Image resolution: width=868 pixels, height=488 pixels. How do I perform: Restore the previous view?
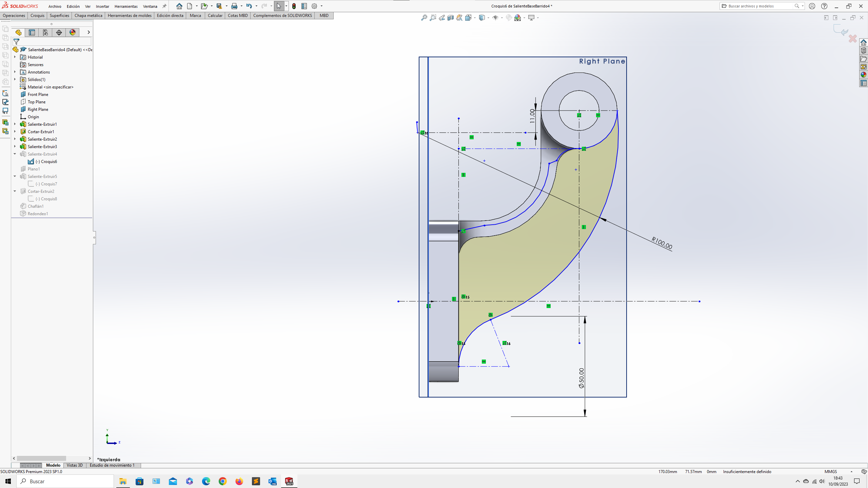click(441, 18)
